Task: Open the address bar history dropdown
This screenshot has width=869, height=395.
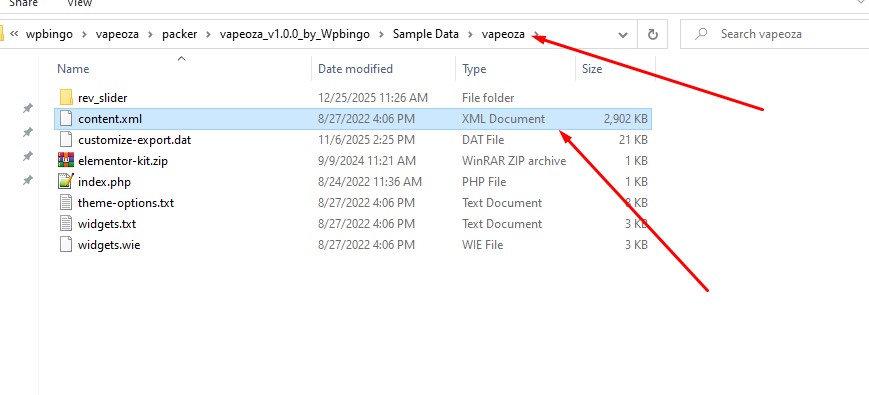Action: pos(623,34)
